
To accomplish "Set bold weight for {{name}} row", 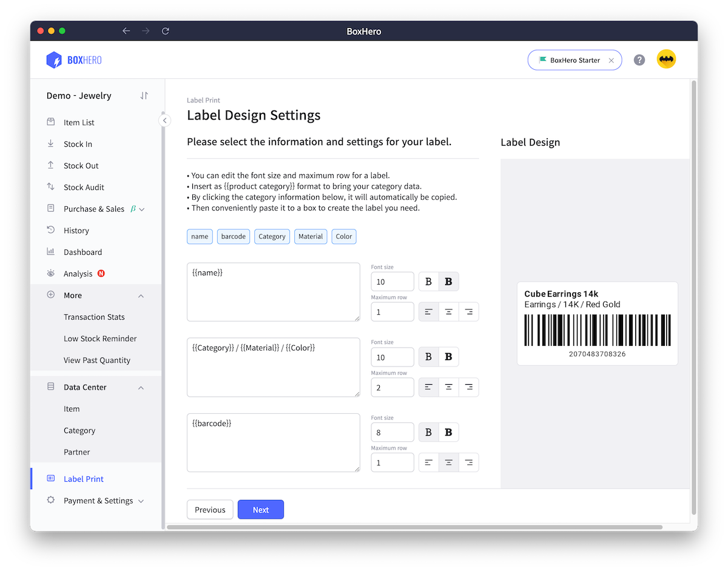I will [x=449, y=282].
